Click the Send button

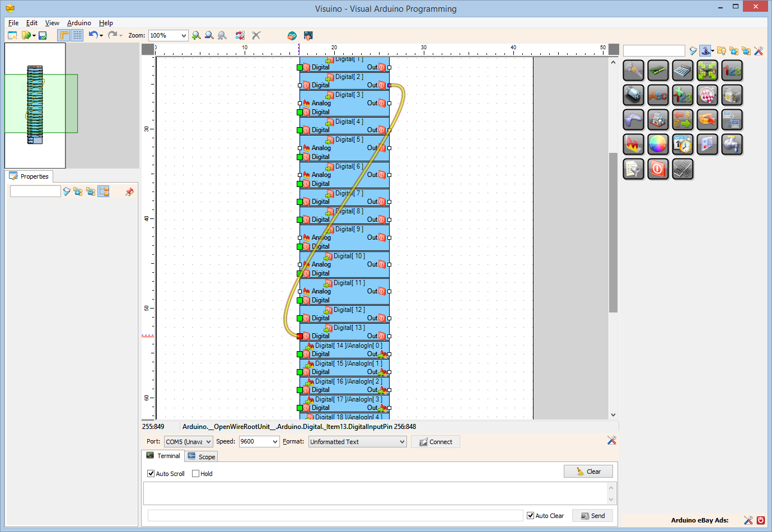[x=592, y=516]
